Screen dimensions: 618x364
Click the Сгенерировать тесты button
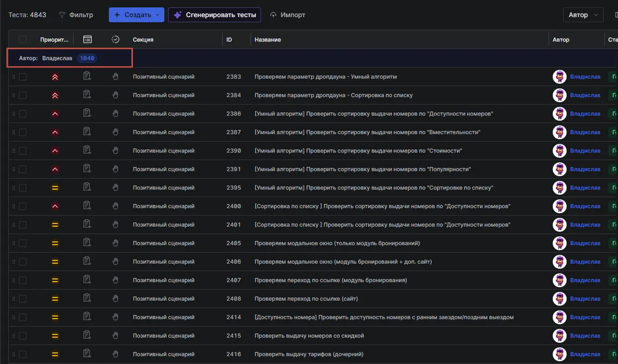point(214,15)
